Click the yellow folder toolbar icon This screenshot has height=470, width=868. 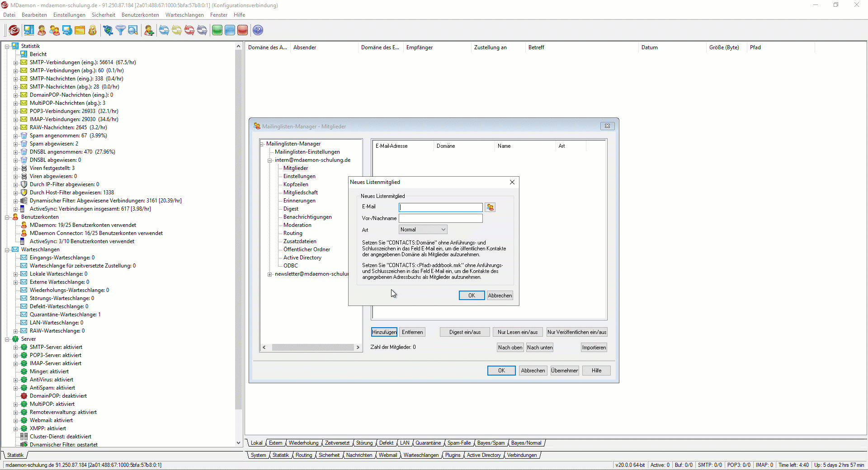point(80,30)
